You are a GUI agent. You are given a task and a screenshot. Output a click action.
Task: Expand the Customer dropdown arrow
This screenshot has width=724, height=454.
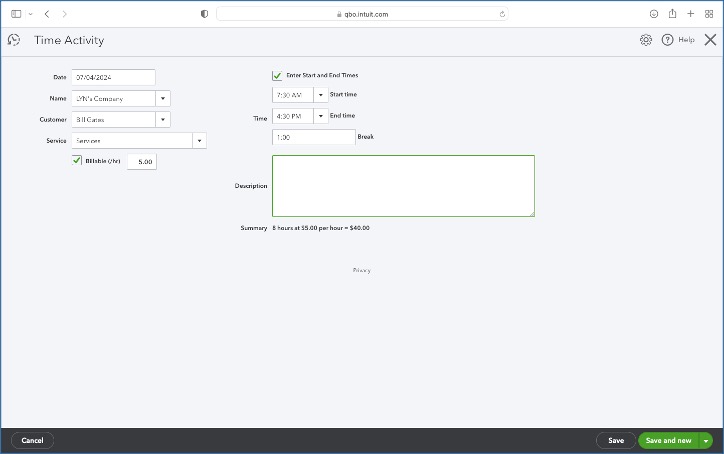click(x=163, y=120)
